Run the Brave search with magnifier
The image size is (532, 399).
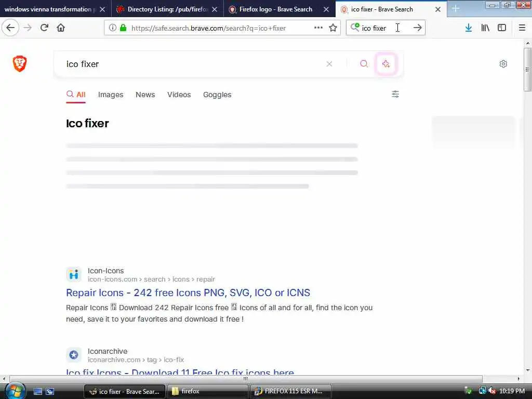point(364,64)
